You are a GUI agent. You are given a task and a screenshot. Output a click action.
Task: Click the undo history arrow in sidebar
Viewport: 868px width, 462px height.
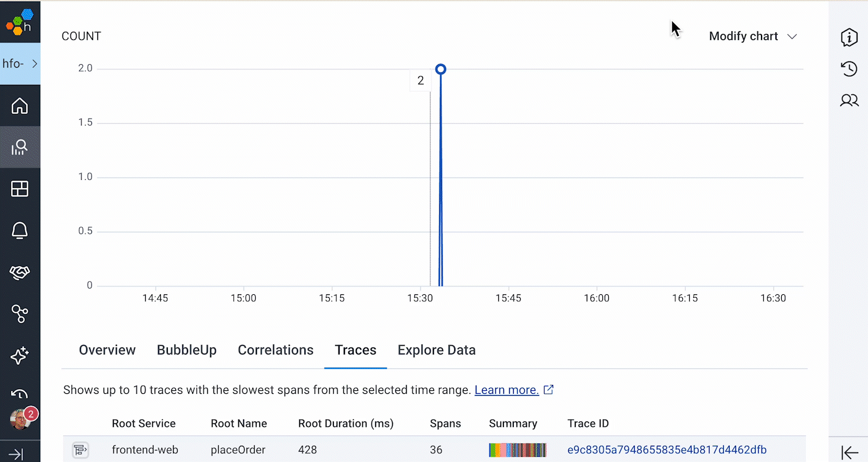pyautogui.click(x=20, y=394)
